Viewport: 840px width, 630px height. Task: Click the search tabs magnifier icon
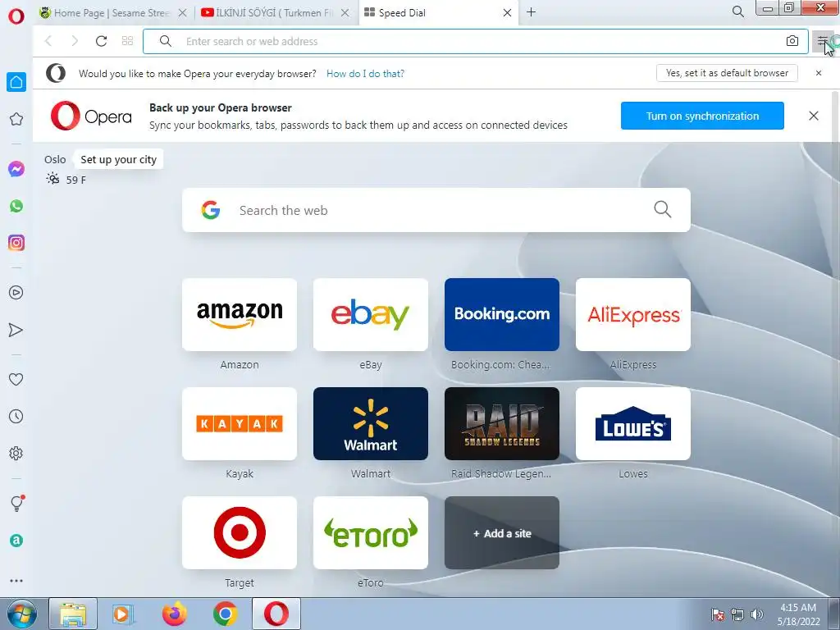pos(737,11)
